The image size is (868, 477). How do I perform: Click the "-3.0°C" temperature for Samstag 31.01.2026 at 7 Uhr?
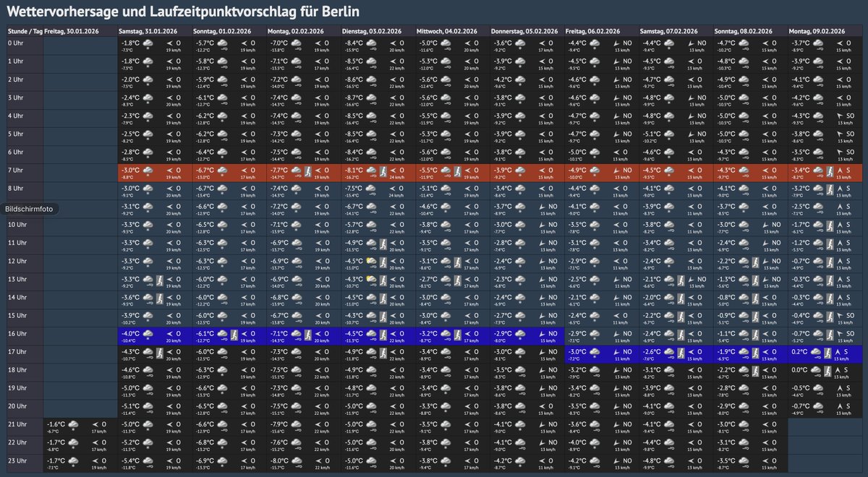(x=131, y=170)
